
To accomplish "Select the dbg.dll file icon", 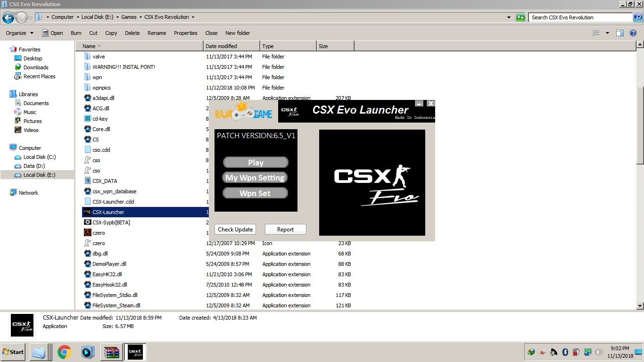I will coord(87,254).
